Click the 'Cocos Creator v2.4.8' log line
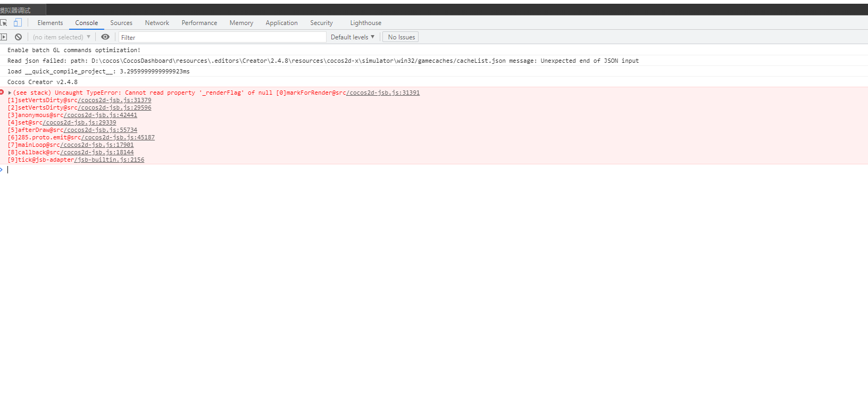 point(43,82)
